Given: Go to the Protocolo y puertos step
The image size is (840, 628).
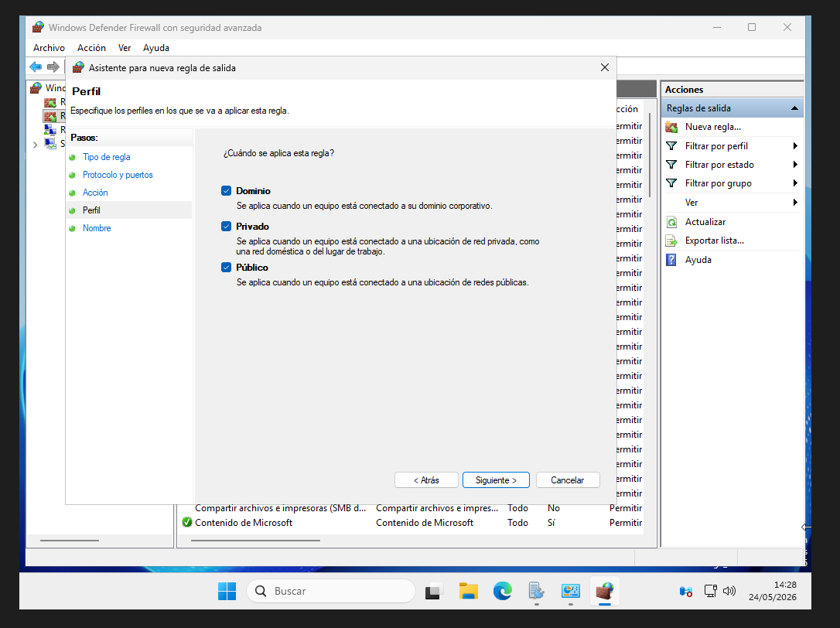Looking at the screenshot, I should coord(118,175).
